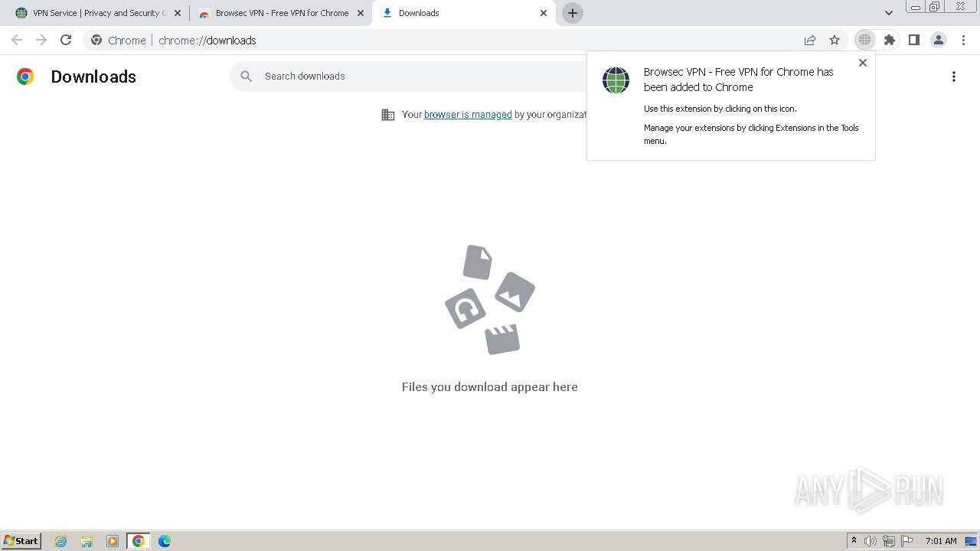
Task: Click the taskbar clock showing 7:01 AM
Action: pyautogui.click(x=941, y=541)
